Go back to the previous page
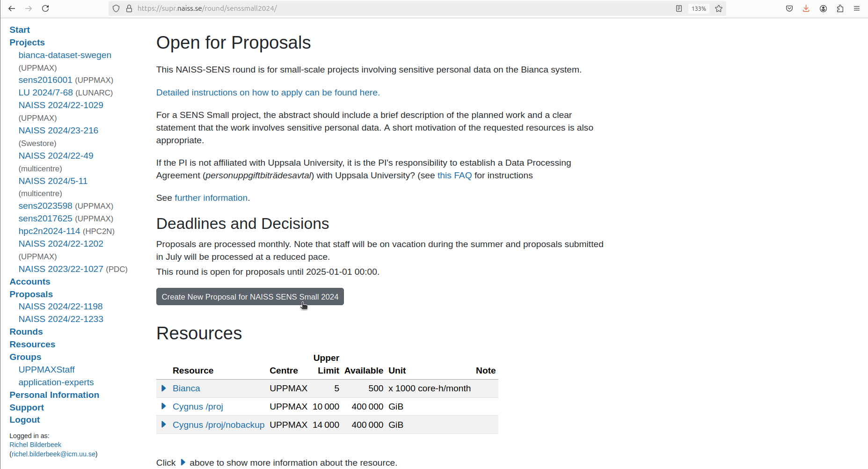The width and height of the screenshot is (868, 469). click(x=12, y=8)
